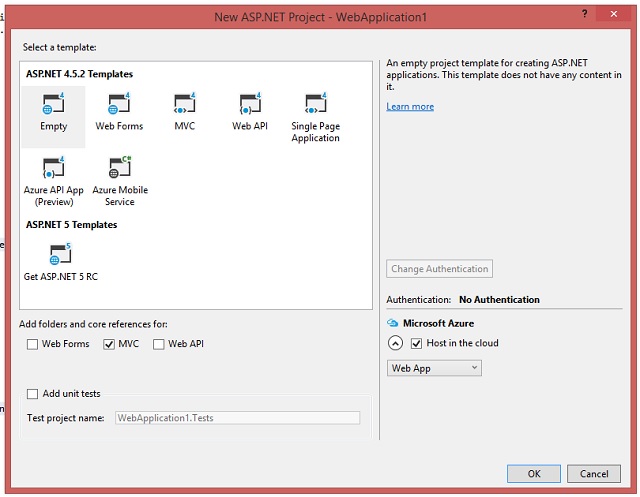Enable the Web Forms folders checkbox
This screenshot has width=640, height=497.
click(x=32, y=344)
